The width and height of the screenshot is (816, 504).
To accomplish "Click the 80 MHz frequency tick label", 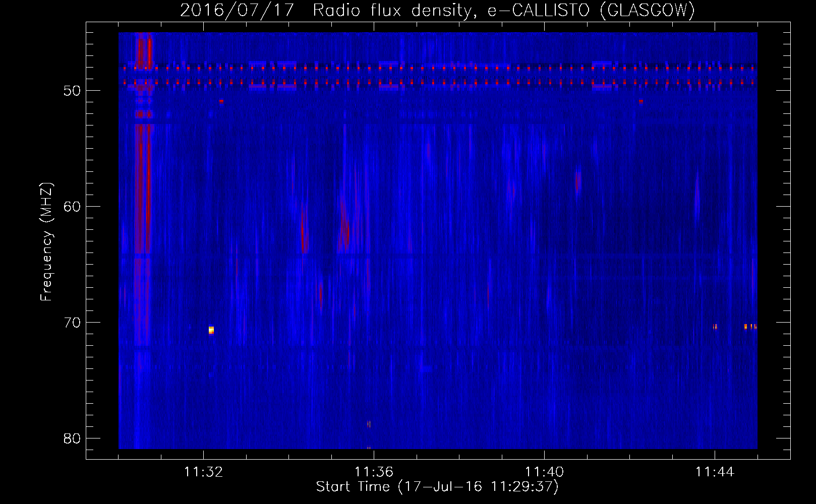I will click(x=73, y=438).
